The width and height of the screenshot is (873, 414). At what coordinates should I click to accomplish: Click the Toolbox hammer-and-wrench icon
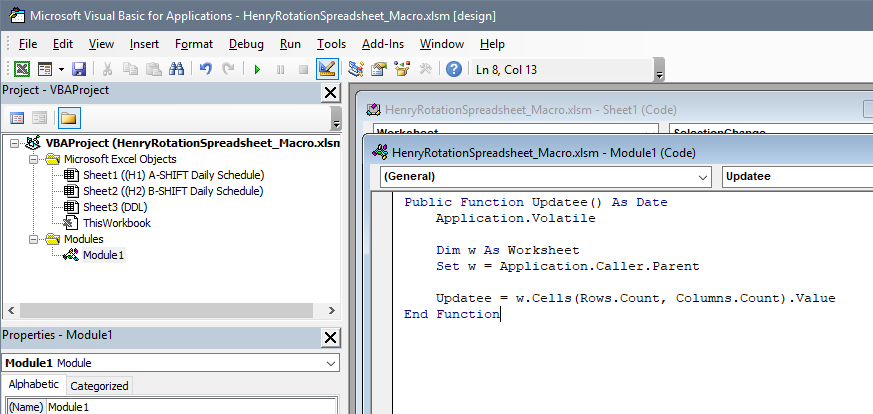425,70
